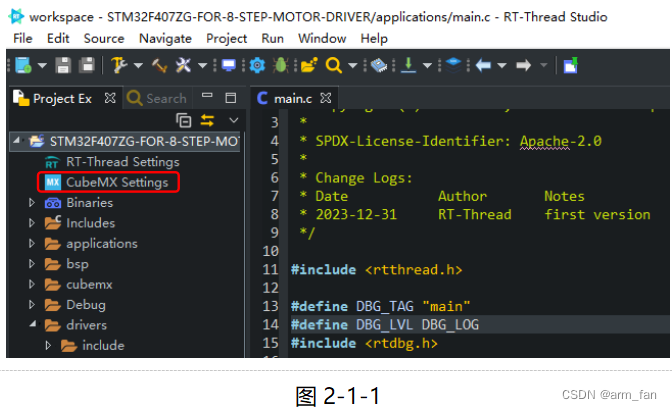The image size is (672, 410).
Task: Click line 14 DBG_LVL define
Action: [384, 325]
